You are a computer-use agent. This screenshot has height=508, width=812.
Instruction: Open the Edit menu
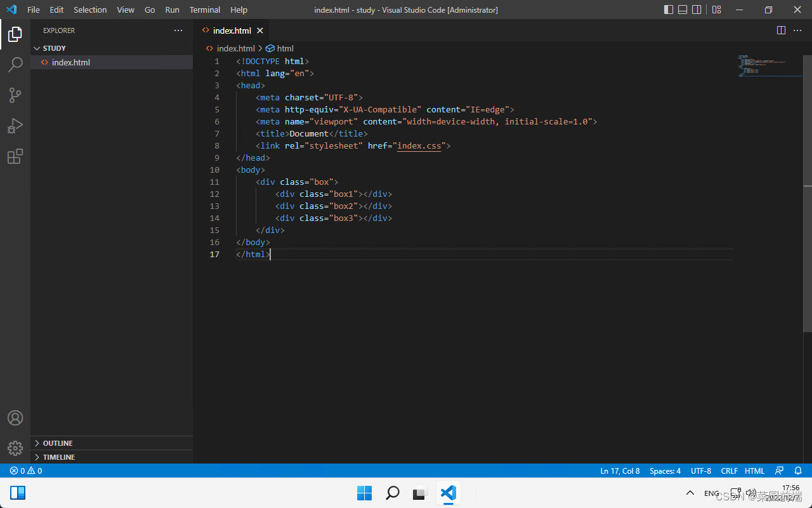click(56, 10)
